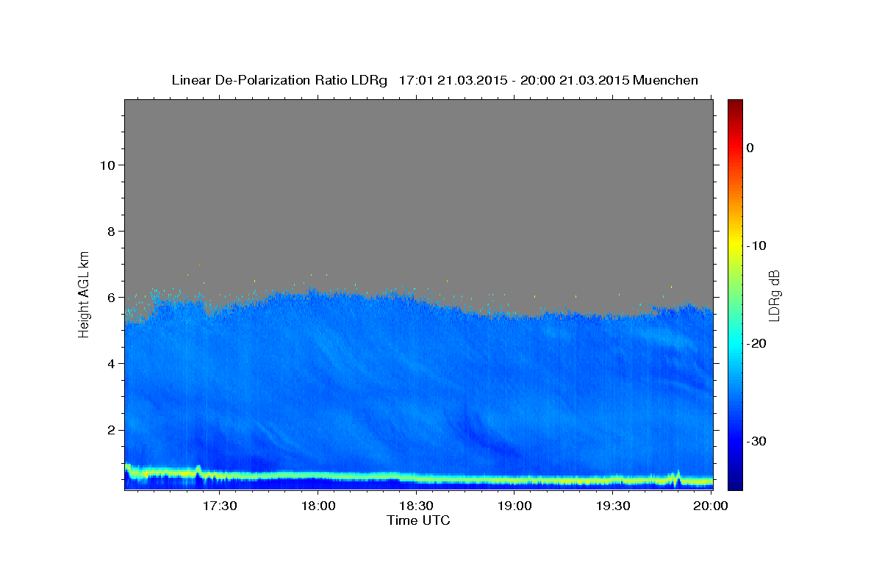Screen dimensions: 882x588
Task: Click the dark blue bottom of colorbar
Action: 735,474
